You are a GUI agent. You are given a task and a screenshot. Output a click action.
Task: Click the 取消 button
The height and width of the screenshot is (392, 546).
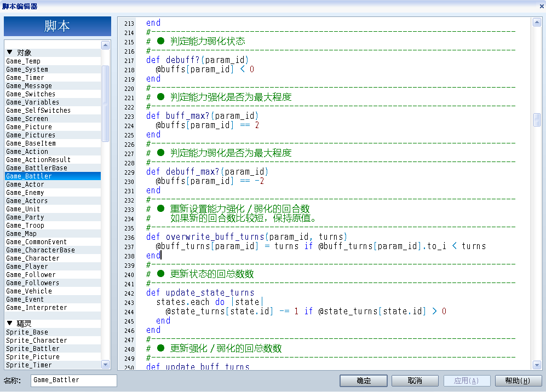pyautogui.click(x=415, y=381)
